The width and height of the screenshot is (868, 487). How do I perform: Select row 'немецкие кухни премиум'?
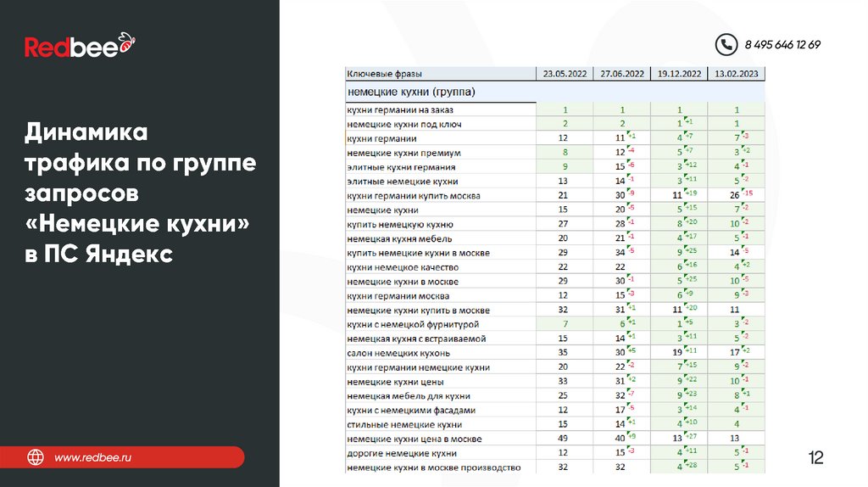555,153
